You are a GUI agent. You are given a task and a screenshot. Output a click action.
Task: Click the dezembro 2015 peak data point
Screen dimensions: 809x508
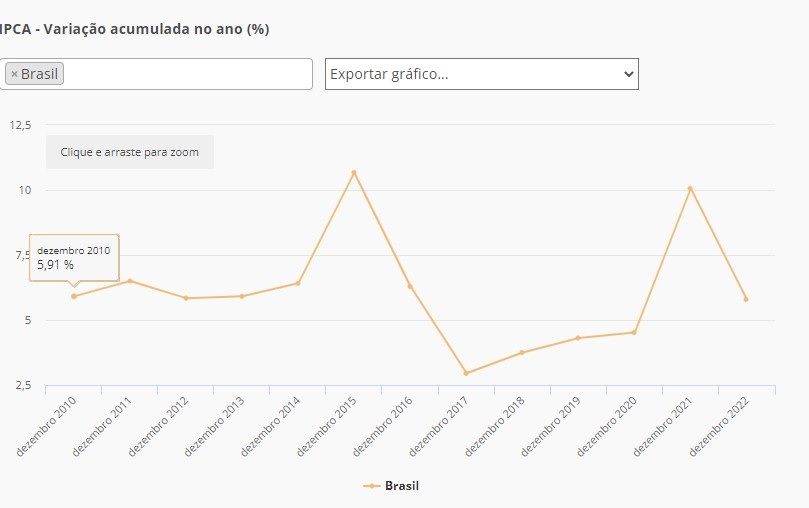tap(354, 173)
